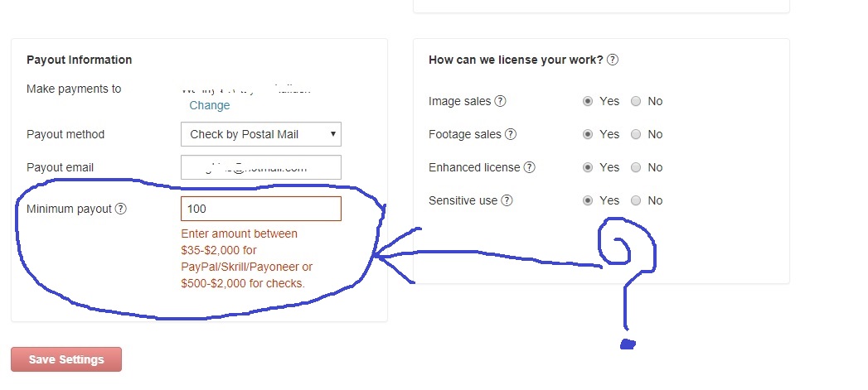This screenshot has height=390, width=868.
Task: Select No for Enhanced license
Action: point(636,167)
